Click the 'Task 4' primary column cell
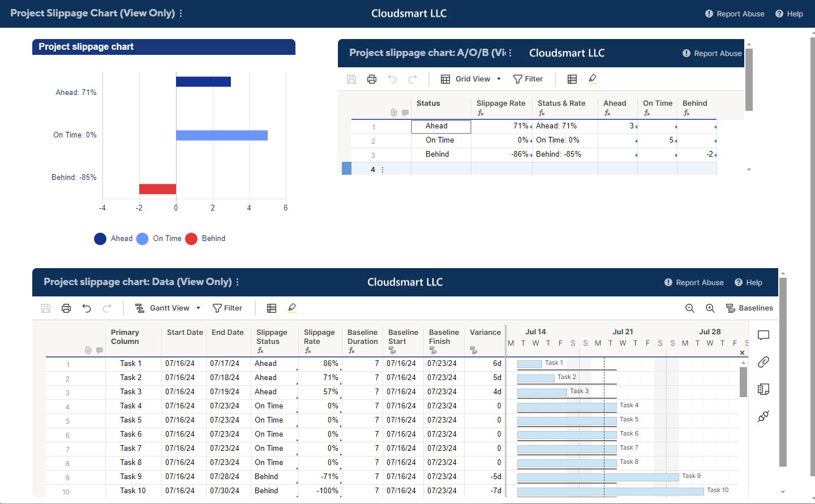Image resolution: width=815 pixels, height=504 pixels. [133, 406]
